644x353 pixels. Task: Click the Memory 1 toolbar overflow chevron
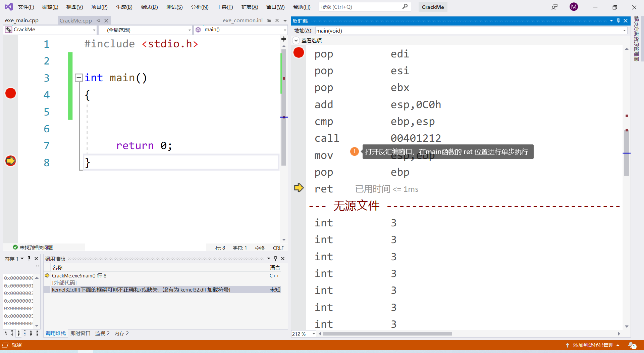tap(38, 266)
